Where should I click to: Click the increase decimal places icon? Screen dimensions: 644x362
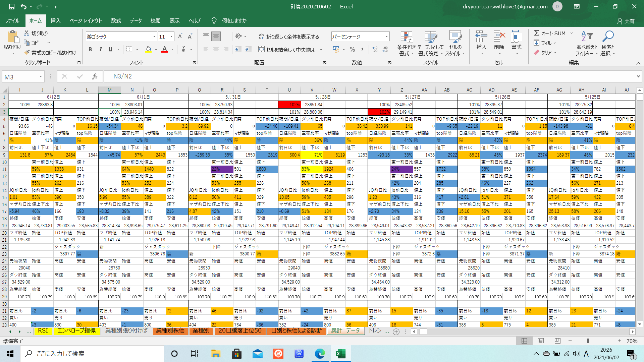tap(375, 50)
